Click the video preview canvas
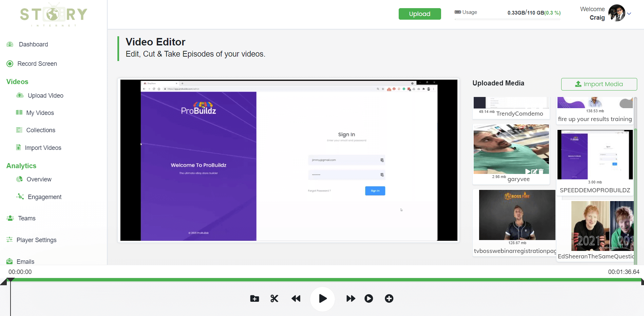Screen dimensions: 644x316 click(x=289, y=160)
